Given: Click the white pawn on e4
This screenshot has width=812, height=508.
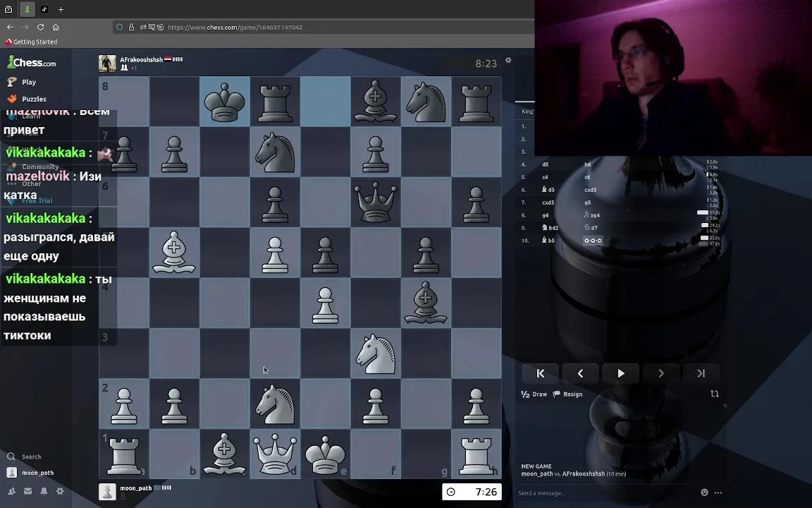Looking at the screenshot, I should (x=325, y=303).
